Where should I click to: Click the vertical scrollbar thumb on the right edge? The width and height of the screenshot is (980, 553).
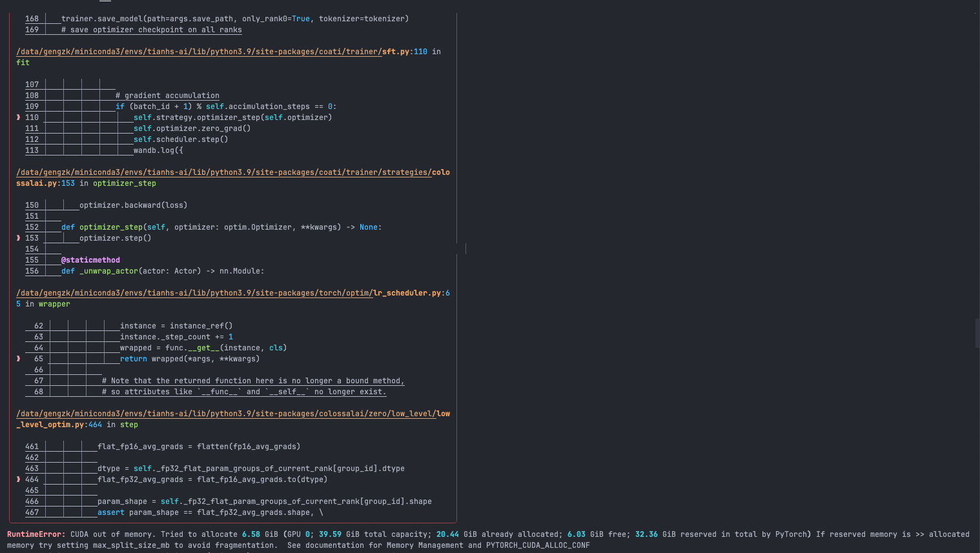click(x=977, y=333)
